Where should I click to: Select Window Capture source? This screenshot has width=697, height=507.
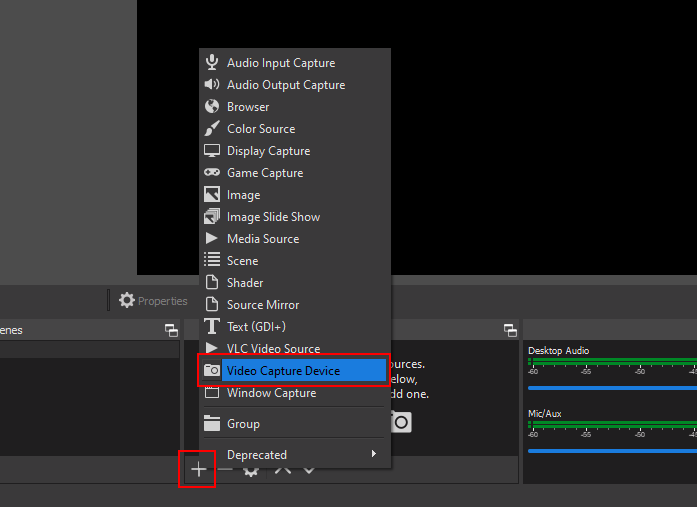coord(295,393)
